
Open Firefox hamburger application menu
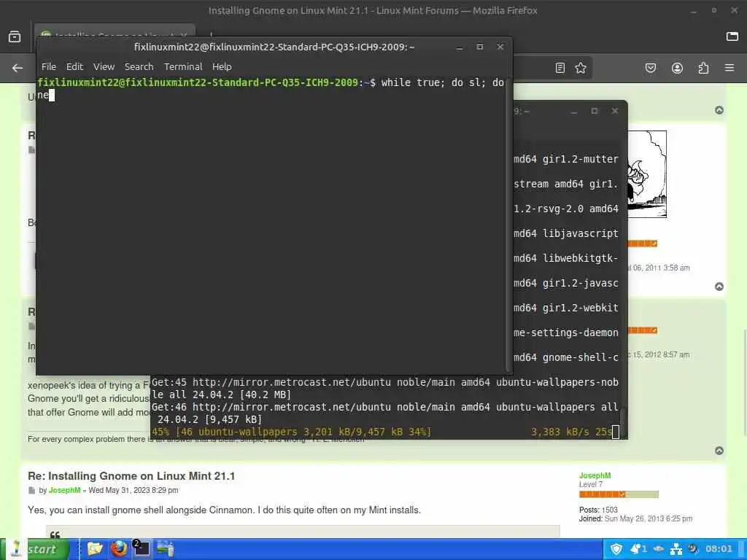(729, 68)
